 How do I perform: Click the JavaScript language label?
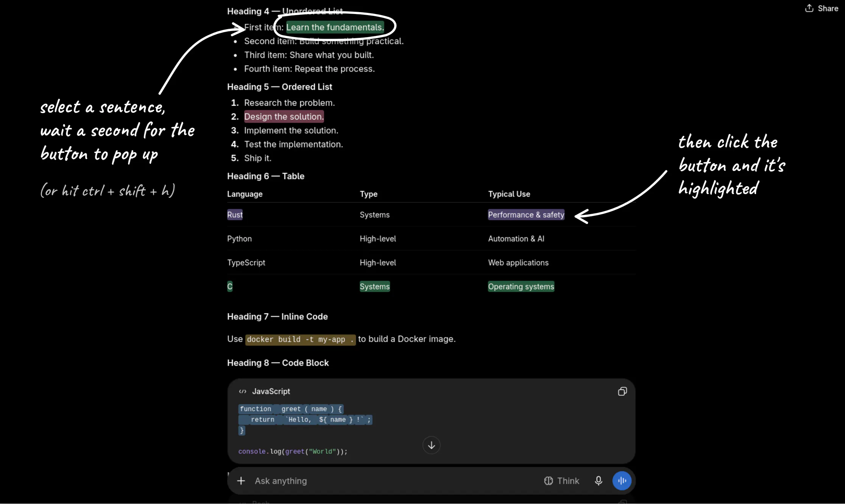pyautogui.click(x=271, y=391)
